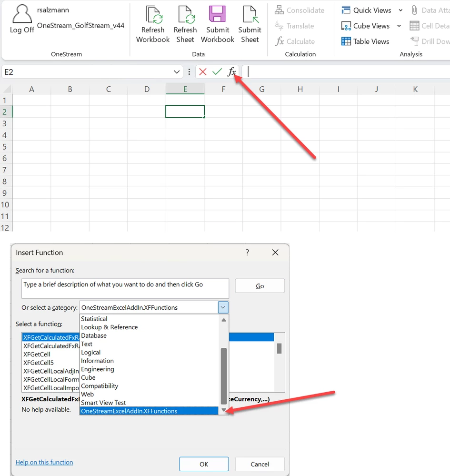Select XFGetCell function
This screenshot has width=450, height=476.
pos(37,354)
